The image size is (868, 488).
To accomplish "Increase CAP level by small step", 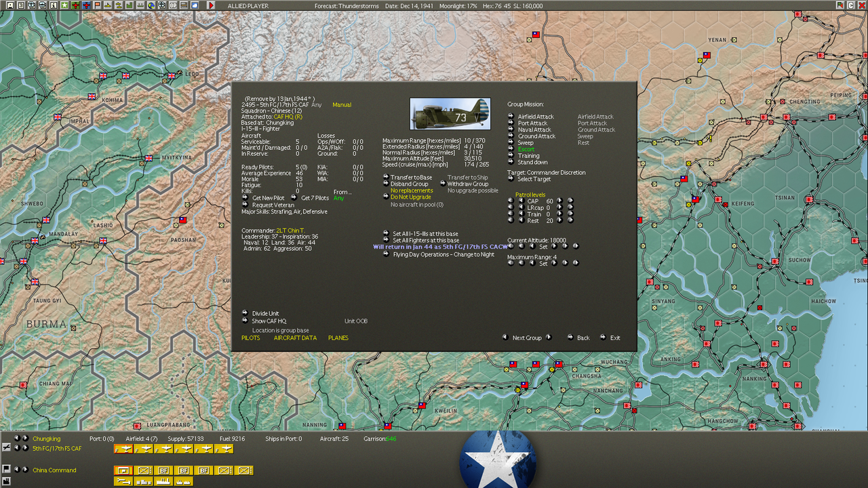I will click(559, 201).
